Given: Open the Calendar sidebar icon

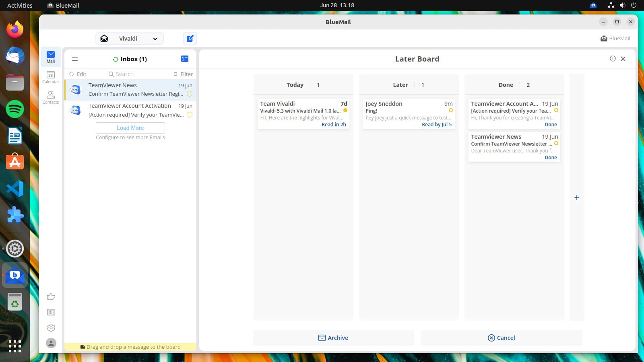Looking at the screenshot, I should pos(51,77).
